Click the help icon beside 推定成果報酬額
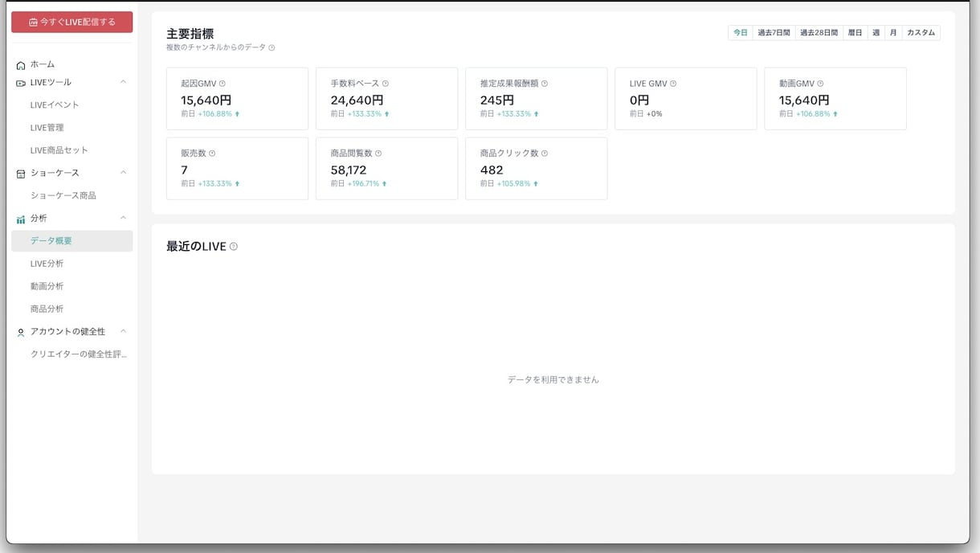The width and height of the screenshot is (980, 553). [545, 84]
